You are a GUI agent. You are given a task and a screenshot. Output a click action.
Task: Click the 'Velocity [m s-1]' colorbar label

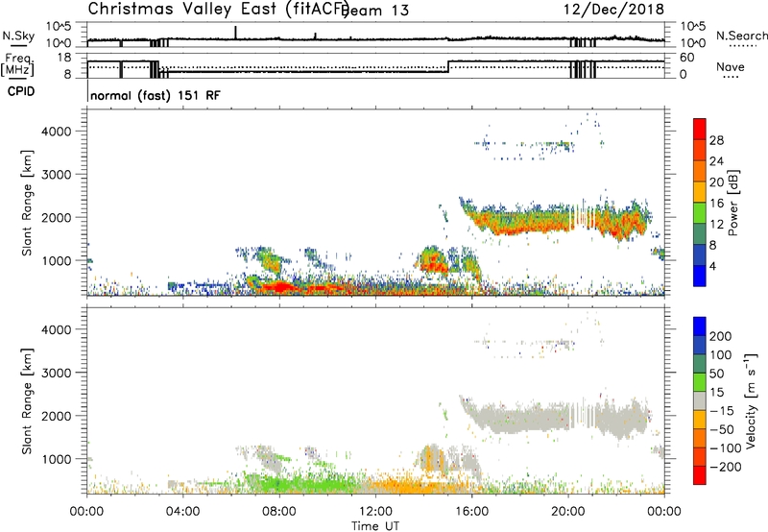[x=751, y=400]
